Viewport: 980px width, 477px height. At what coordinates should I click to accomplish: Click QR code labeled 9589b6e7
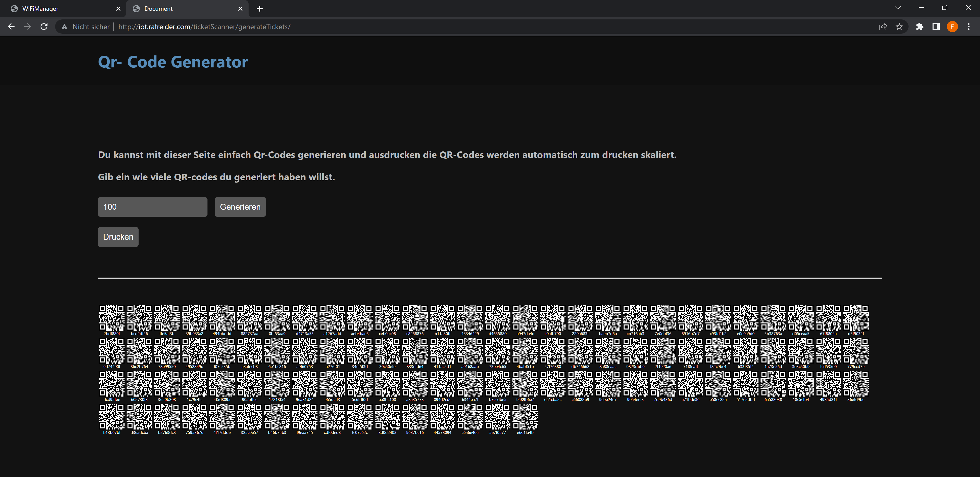click(525, 384)
